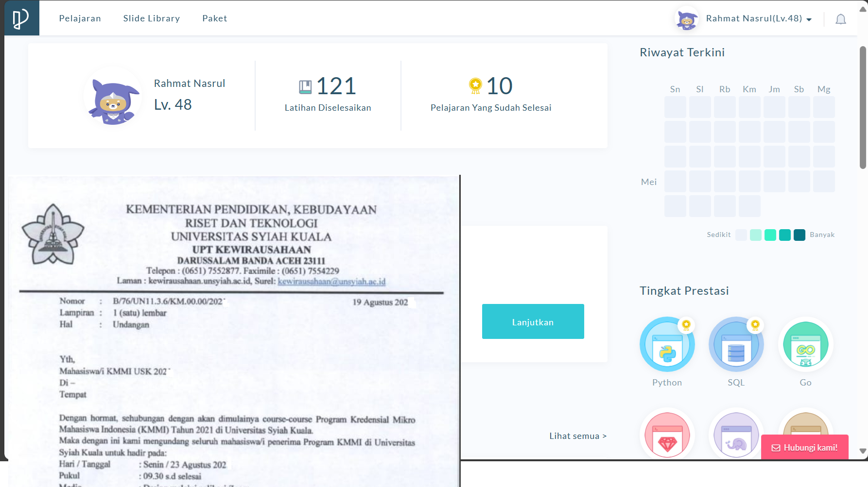Click the Hubungi kami contact button
Image resolution: width=868 pixels, height=487 pixels.
(x=805, y=447)
